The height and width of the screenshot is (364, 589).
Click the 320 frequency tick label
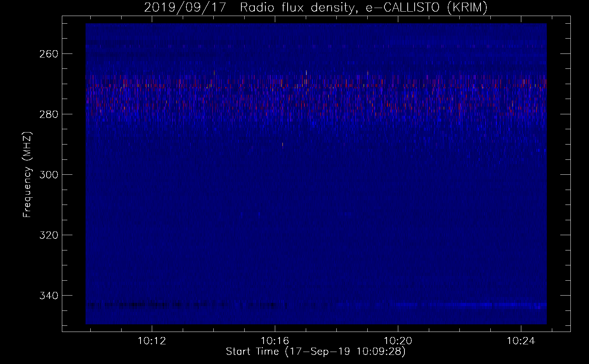pyautogui.click(x=48, y=235)
